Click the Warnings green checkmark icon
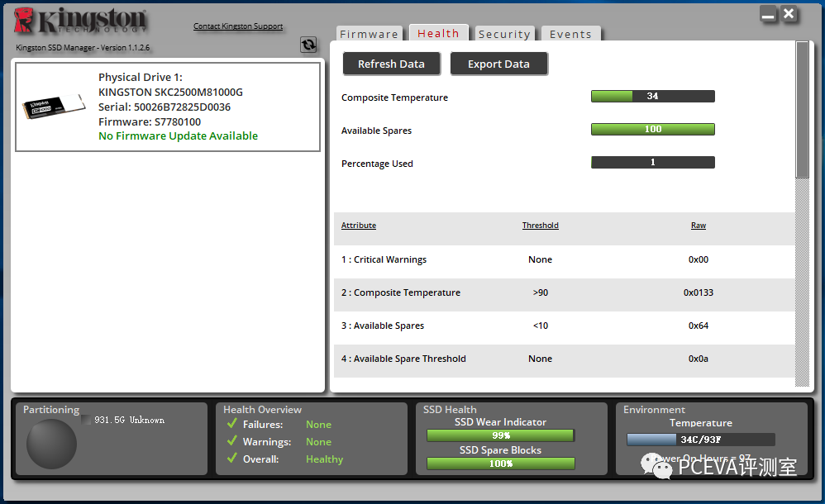 tap(232, 441)
